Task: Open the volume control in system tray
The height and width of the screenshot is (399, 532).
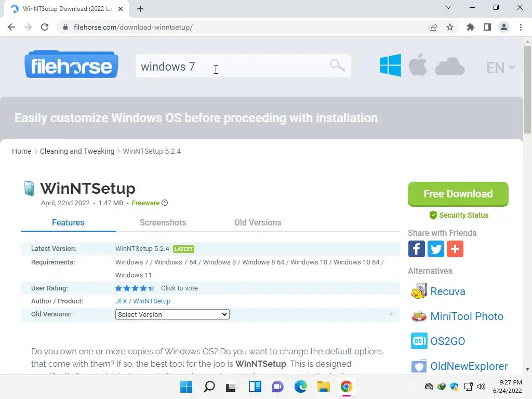Action: pos(481,387)
